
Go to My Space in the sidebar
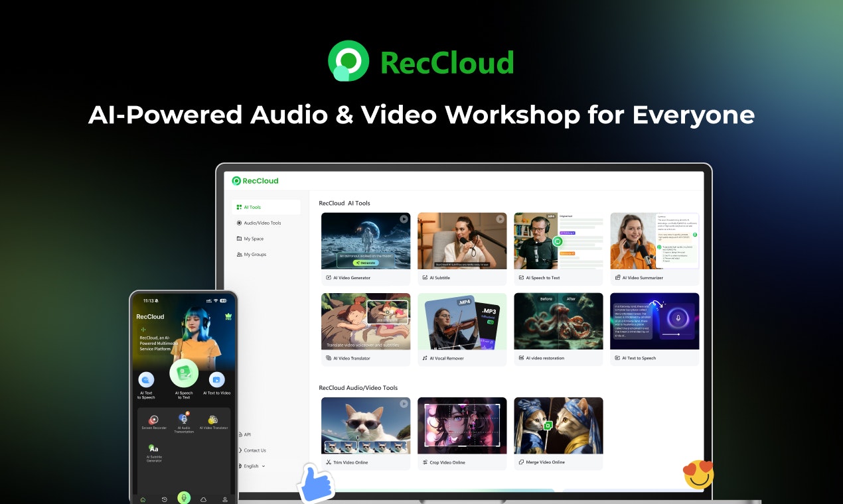250,239
